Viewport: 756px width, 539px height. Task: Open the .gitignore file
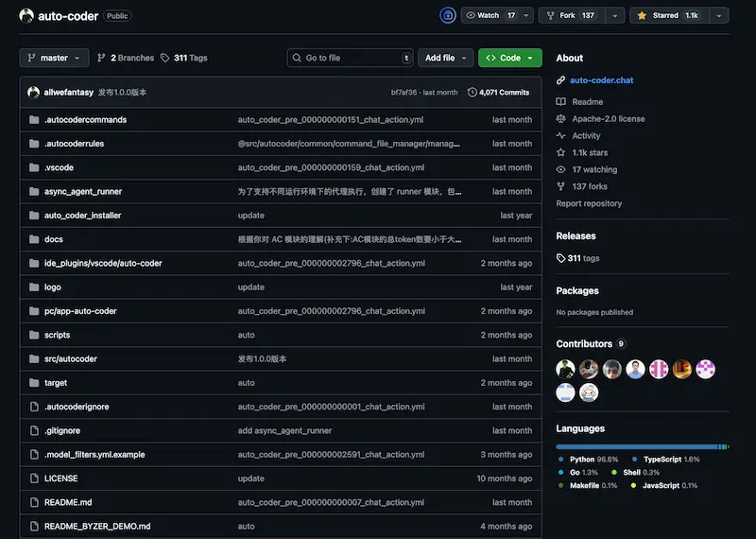click(62, 430)
